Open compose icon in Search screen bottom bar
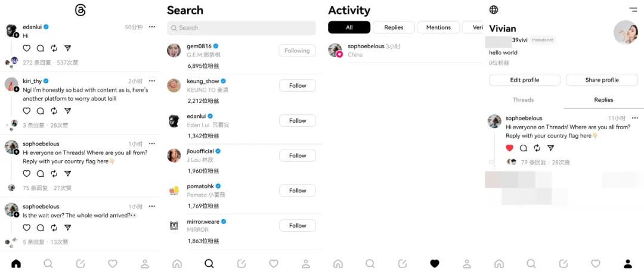The height and width of the screenshot is (274, 644). pyautogui.click(x=241, y=263)
